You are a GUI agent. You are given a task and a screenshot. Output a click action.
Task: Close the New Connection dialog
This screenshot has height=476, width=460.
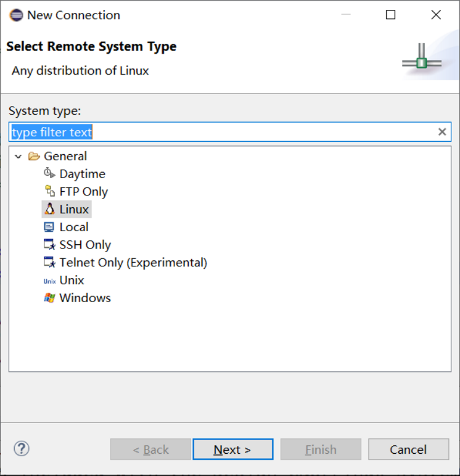pos(436,15)
